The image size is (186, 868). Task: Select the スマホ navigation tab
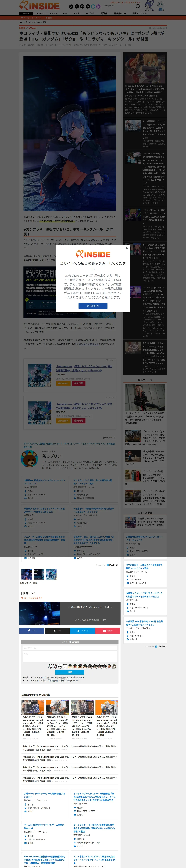(77, 13)
